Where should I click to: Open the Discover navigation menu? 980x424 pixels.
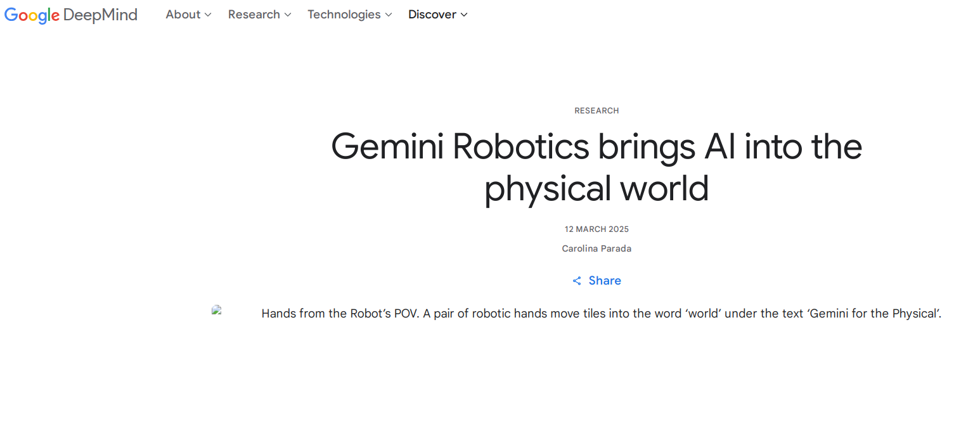click(437, 15)
